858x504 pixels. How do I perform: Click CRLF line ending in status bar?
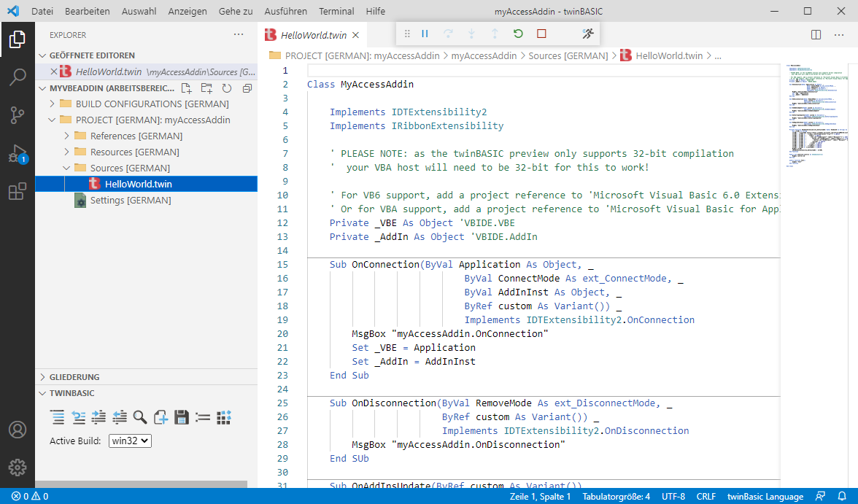point(706,496)
